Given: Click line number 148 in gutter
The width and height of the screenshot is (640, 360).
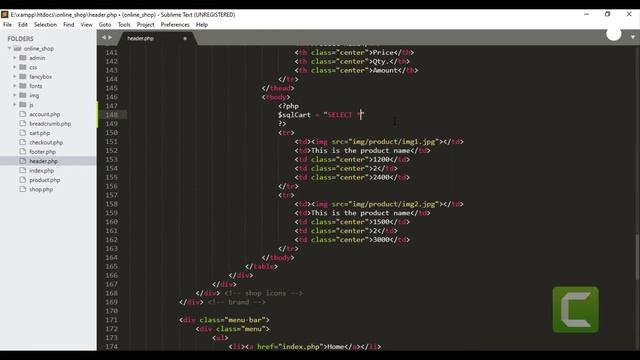Looking at the screenshot, I should pos(111,115).
